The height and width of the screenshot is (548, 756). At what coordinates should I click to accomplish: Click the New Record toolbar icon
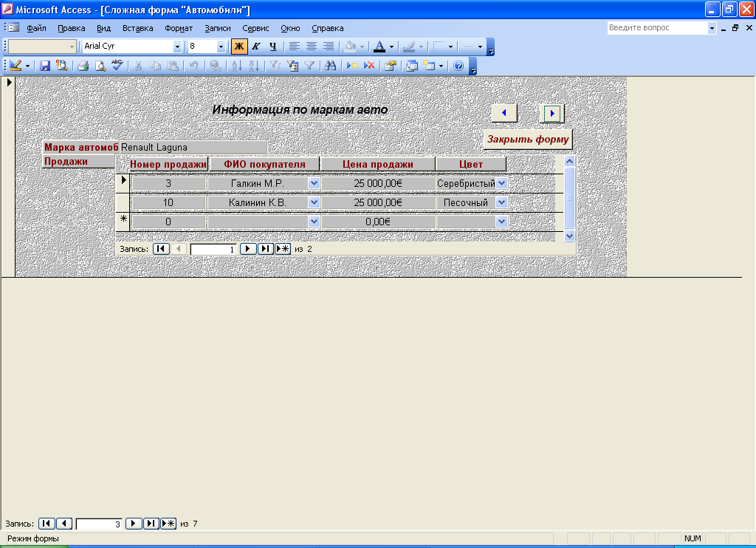(x=352, y=66)
